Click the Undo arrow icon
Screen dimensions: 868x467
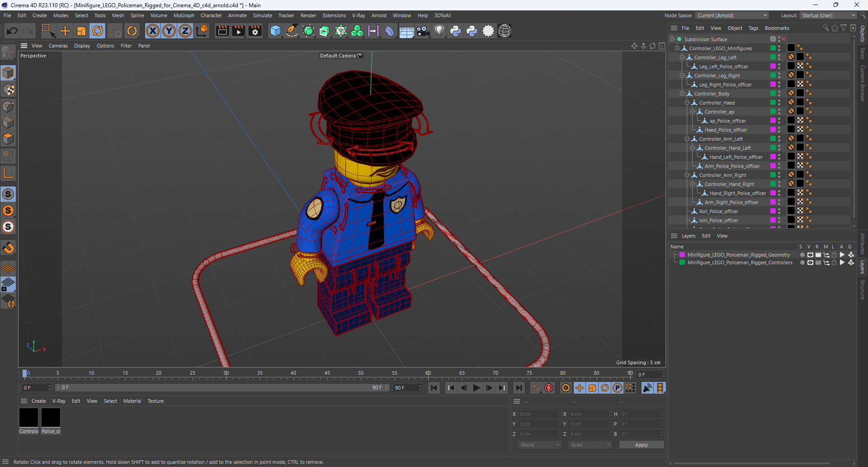(12, 31)
